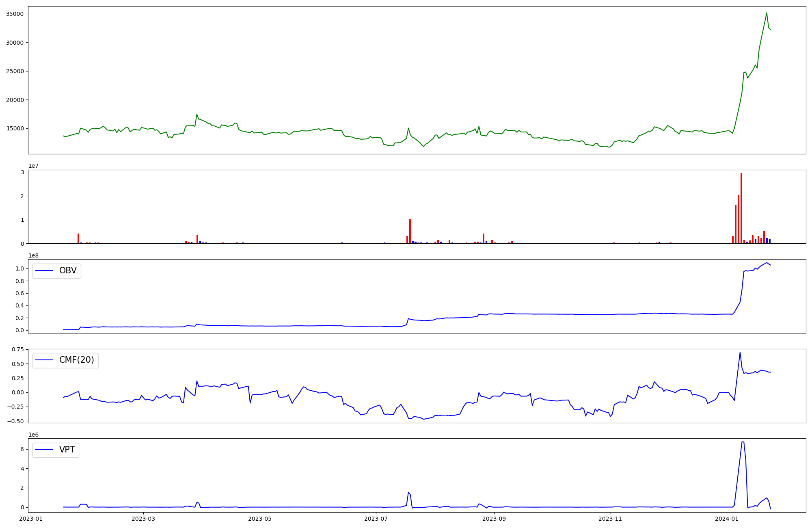Click the 2023-03 x-axis tick label
812x528 pixels.
(x=143, y=519)
